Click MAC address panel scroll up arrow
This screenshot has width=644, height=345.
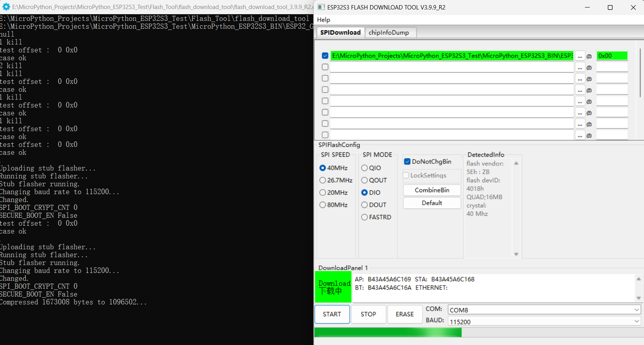(638, 279)
